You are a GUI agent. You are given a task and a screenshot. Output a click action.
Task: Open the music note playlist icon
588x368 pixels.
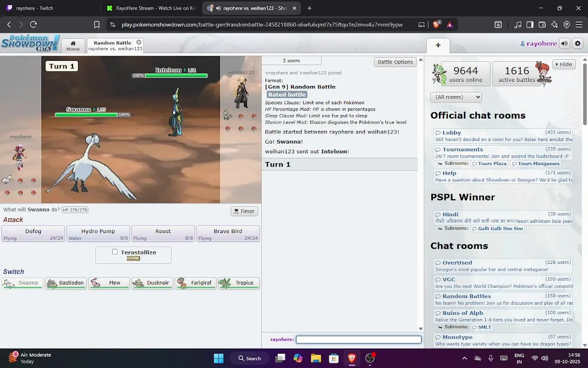coord(518,25)
